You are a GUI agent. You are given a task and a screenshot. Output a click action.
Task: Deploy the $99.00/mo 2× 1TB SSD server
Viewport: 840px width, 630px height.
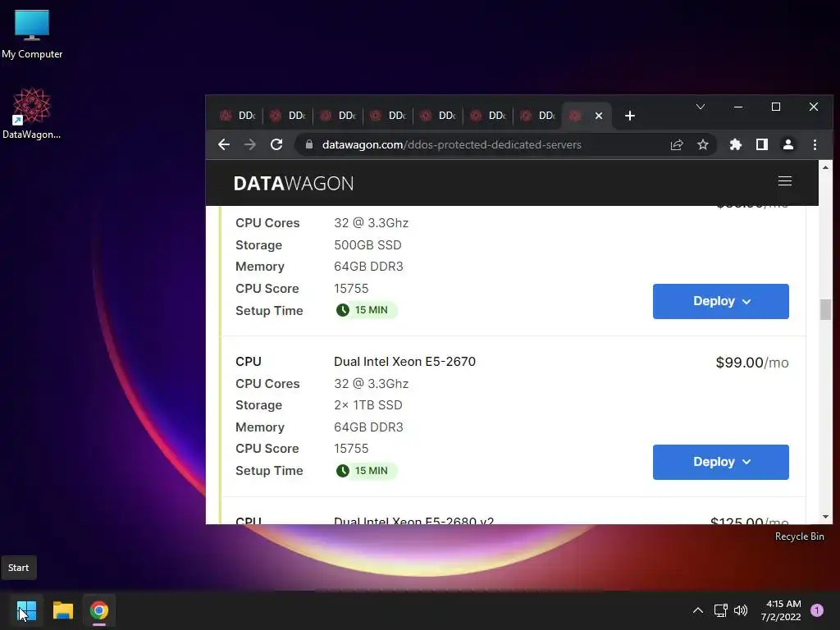coord(720,462)
